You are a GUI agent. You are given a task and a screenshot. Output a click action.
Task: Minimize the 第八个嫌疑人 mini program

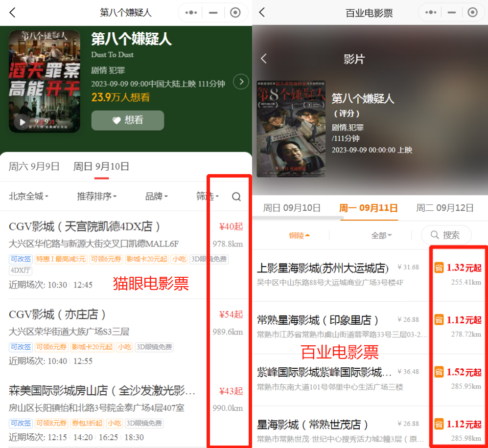pos(213,13)
